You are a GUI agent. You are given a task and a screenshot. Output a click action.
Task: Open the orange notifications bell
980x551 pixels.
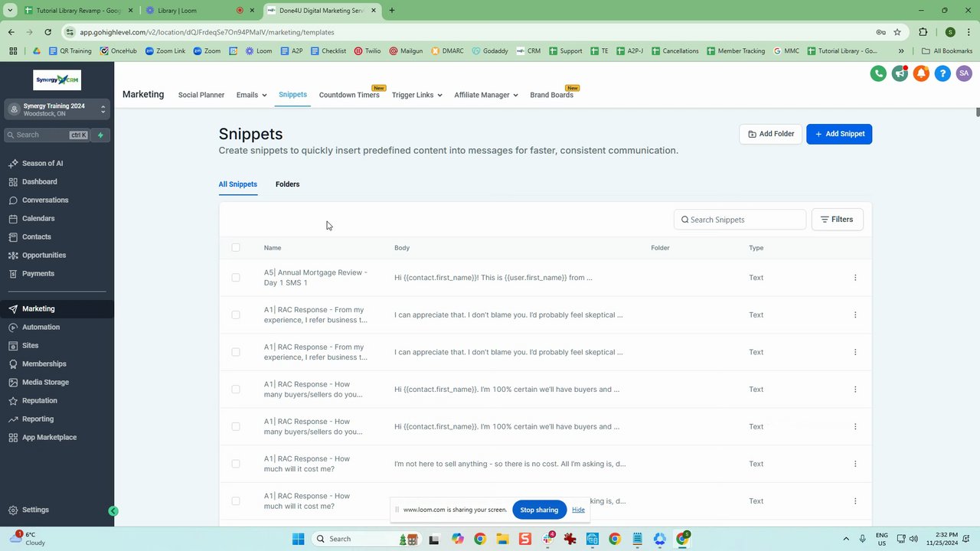[x=921, y=73]
